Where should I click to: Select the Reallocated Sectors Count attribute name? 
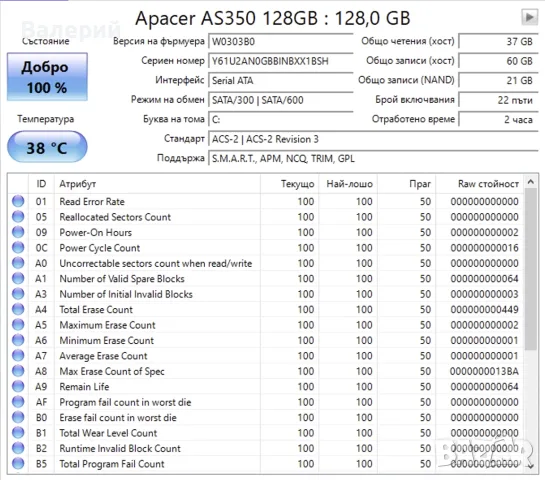(x=115, y=217)
